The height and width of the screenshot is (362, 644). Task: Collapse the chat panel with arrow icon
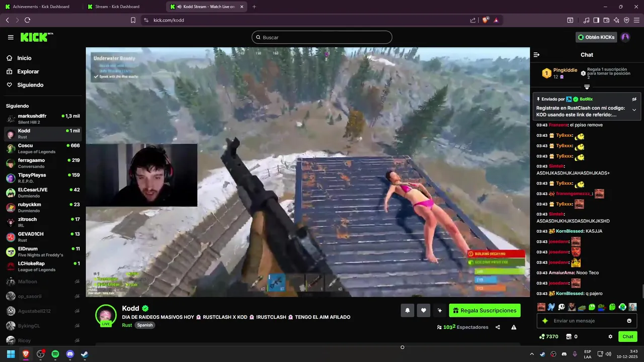[536, 55]
